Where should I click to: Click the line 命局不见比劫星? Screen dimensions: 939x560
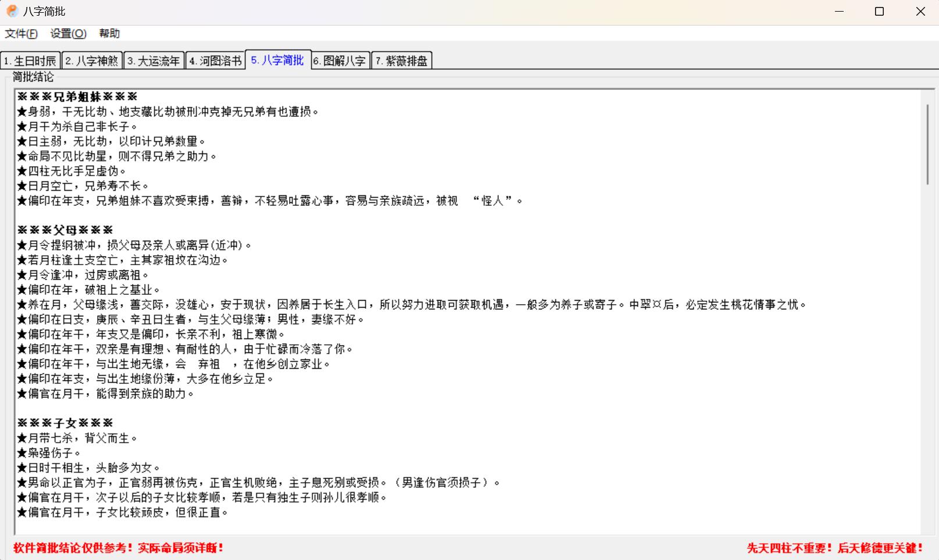117,156
